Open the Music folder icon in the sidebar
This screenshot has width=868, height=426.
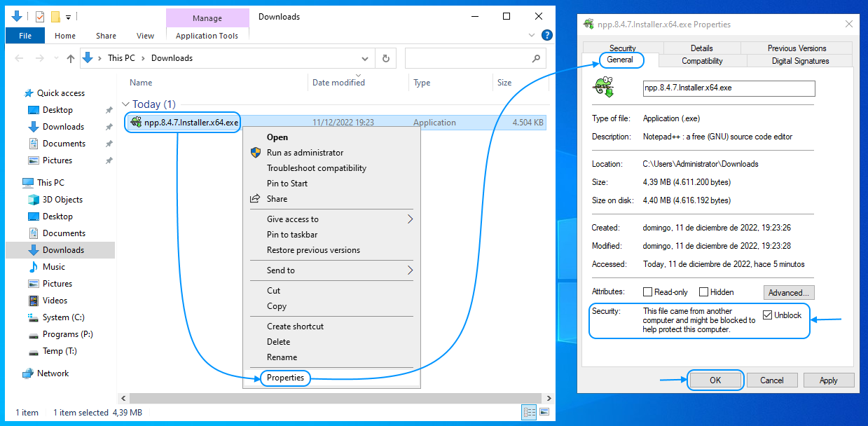pos(33,267)
